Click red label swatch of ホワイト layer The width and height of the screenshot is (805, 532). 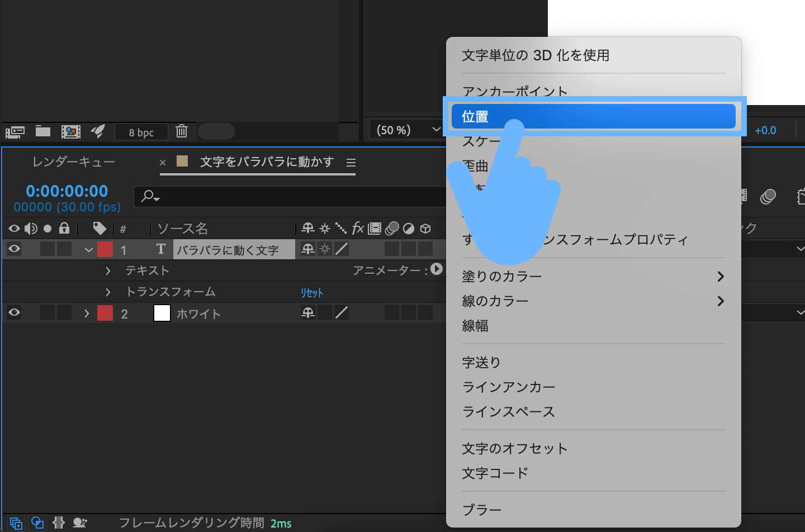105,312
